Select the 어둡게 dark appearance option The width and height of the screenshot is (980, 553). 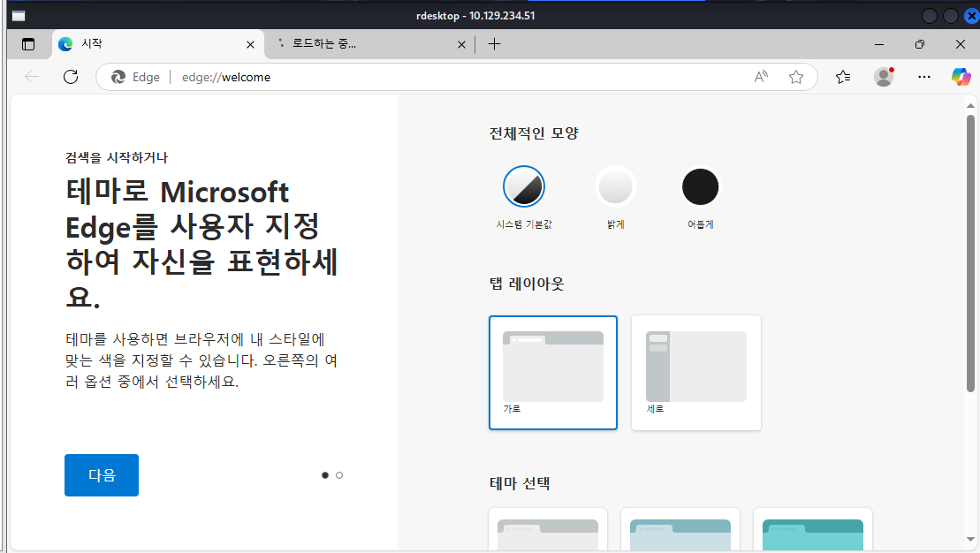[x=701, y=186]
